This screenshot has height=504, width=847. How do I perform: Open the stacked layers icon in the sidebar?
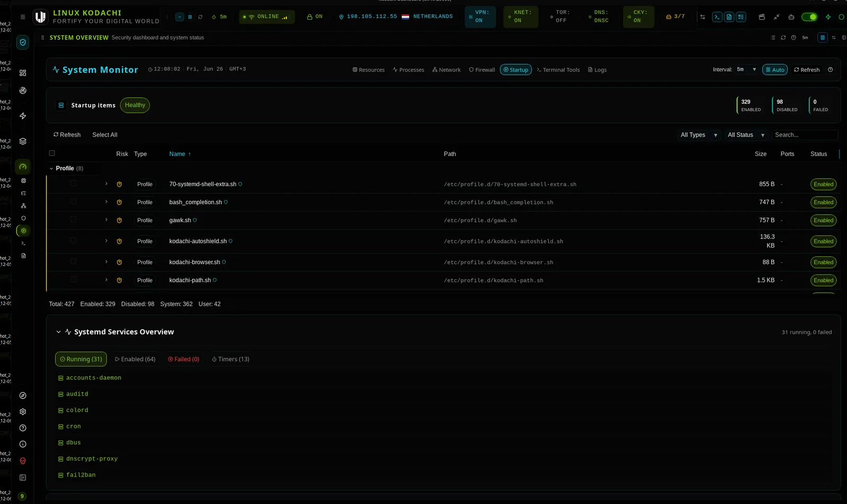[23, 141]
